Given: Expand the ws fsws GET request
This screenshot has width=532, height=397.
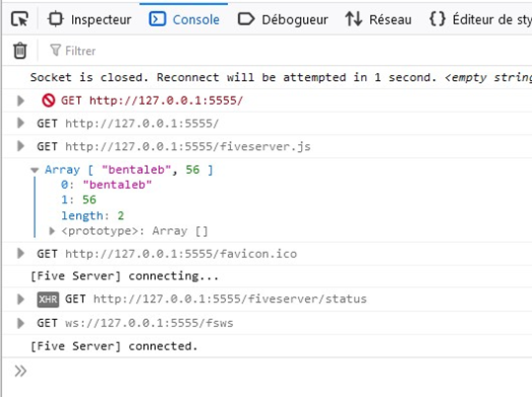Looking at the screenshot, I should point(21,323).
